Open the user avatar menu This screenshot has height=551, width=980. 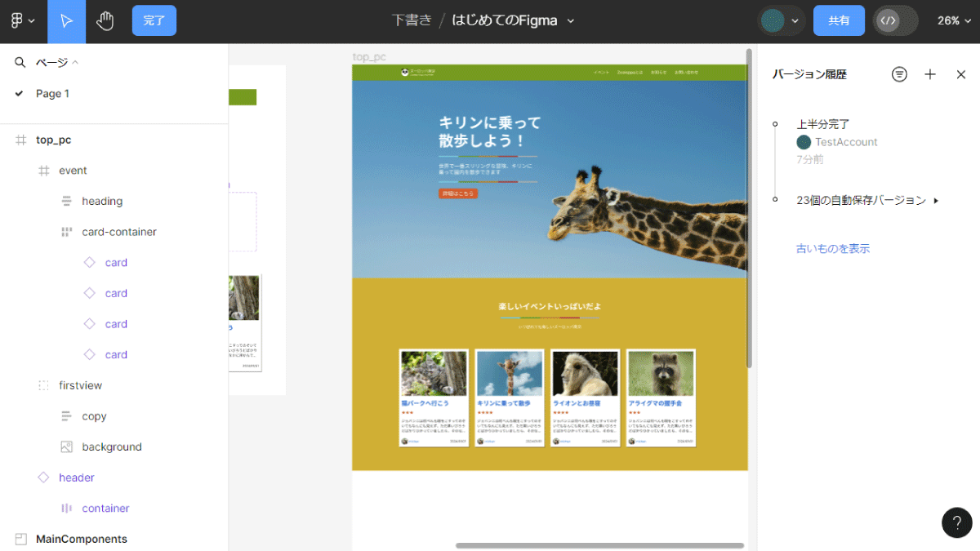pos(781,20)
